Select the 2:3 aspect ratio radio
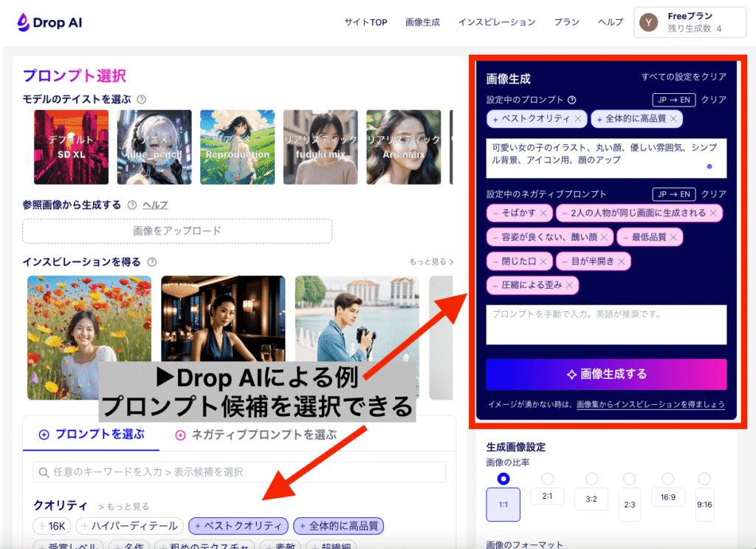This screenshot has height=549, width=756. click(x=629, y=479)
